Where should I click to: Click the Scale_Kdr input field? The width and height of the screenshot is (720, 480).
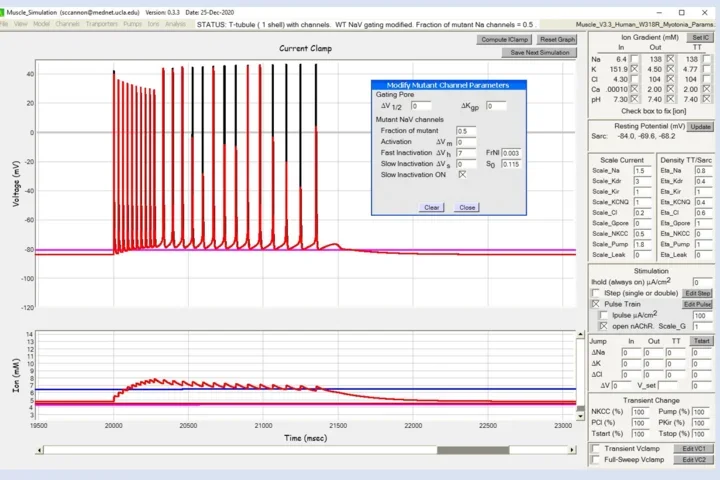coord(642,181)
